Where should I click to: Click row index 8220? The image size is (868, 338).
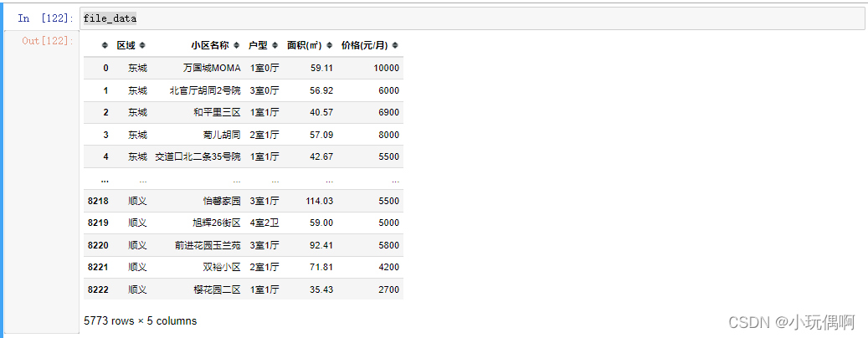point(98,245)
